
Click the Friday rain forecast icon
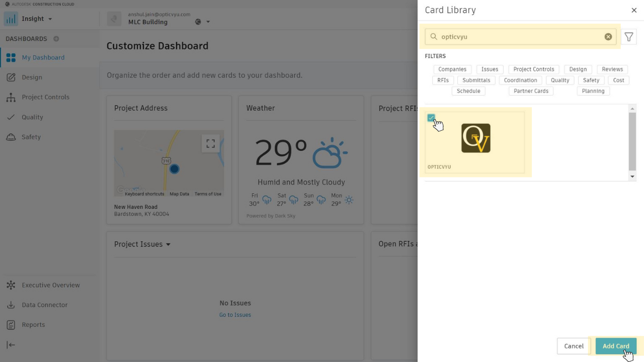267,200
